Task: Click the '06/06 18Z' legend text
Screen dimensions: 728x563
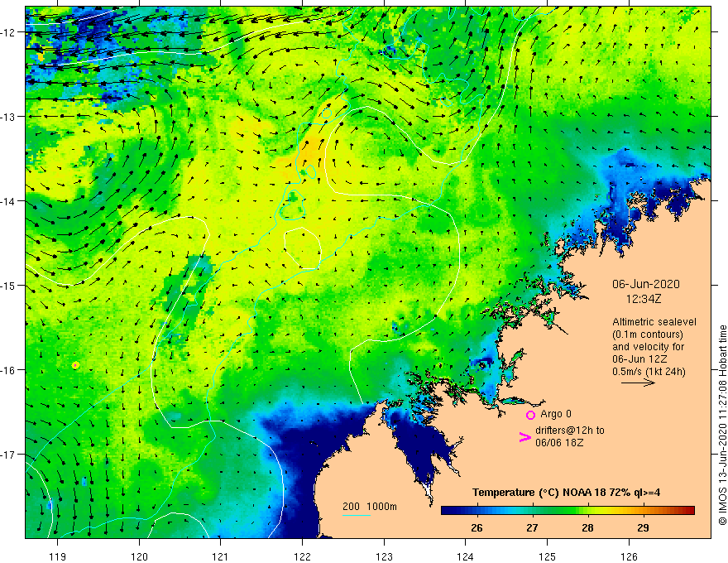Action: [559, 443]
